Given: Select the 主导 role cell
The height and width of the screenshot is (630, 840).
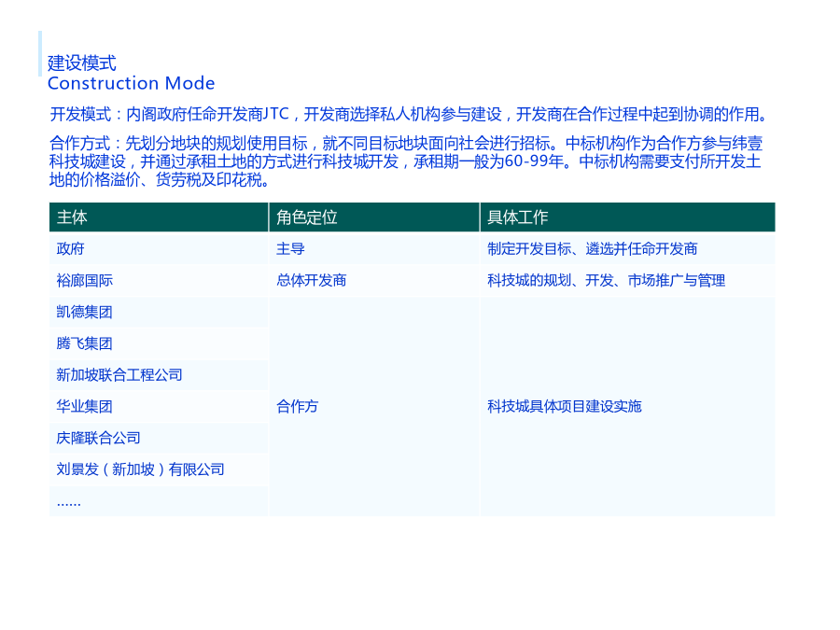Looking at the screenshot, I should tap(374, 248).
